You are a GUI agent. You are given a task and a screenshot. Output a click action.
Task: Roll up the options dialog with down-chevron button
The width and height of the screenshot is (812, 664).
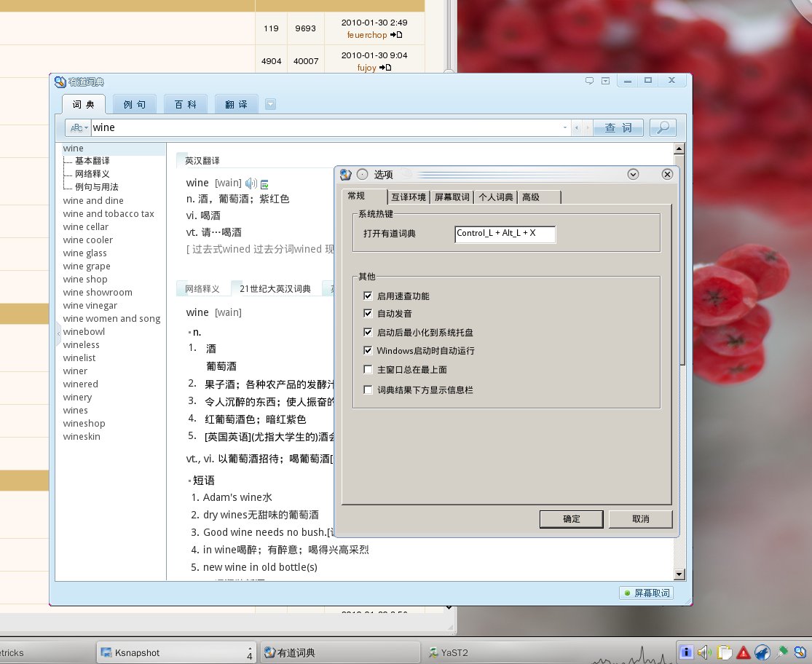633,175
